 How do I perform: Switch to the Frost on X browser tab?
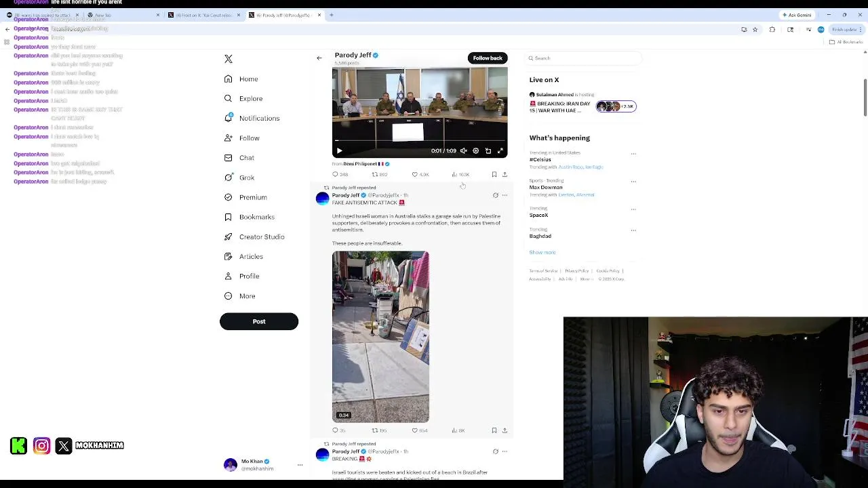(x=203, y=15)
